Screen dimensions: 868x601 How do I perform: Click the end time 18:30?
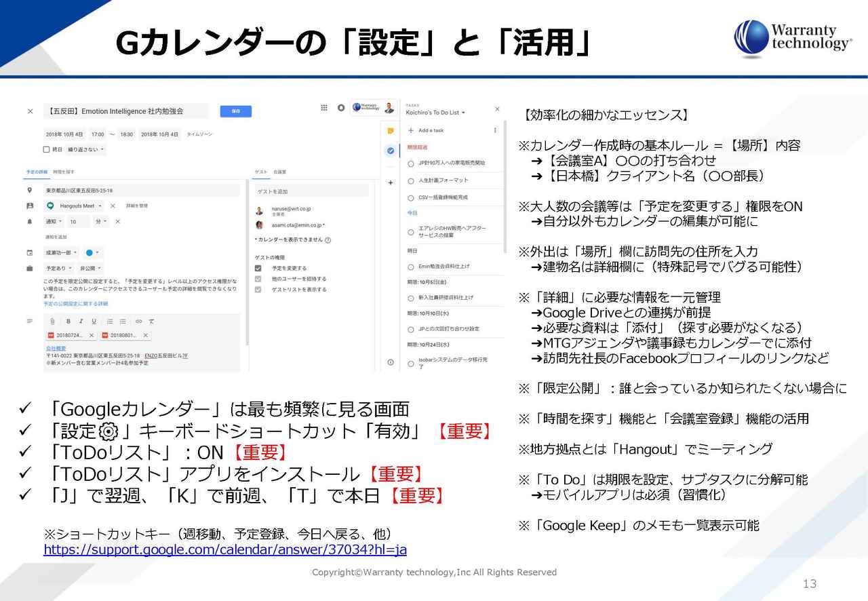pos(127,134)
